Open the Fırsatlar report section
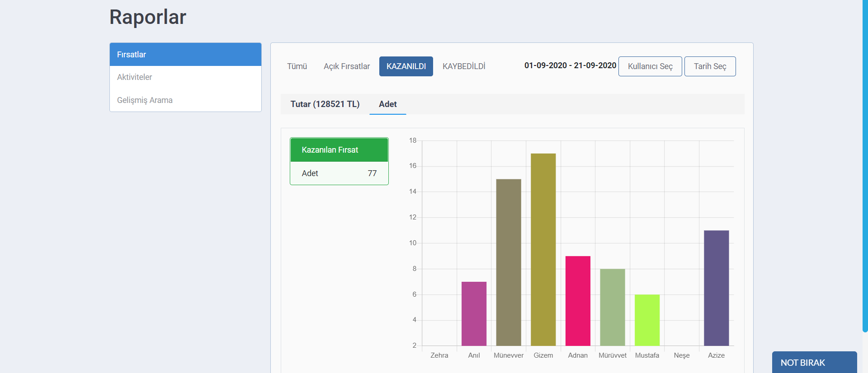This screenshot has width=868, height=373. click(185, 55)
